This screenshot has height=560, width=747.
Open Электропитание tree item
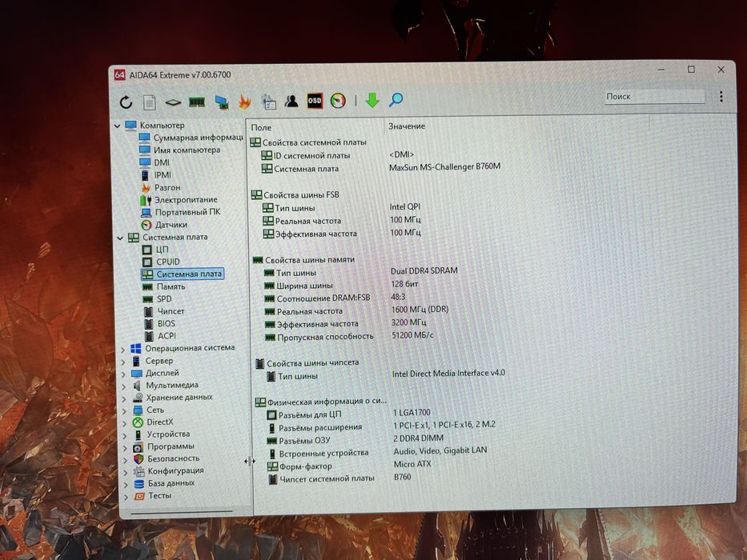(x=179, y=199)
